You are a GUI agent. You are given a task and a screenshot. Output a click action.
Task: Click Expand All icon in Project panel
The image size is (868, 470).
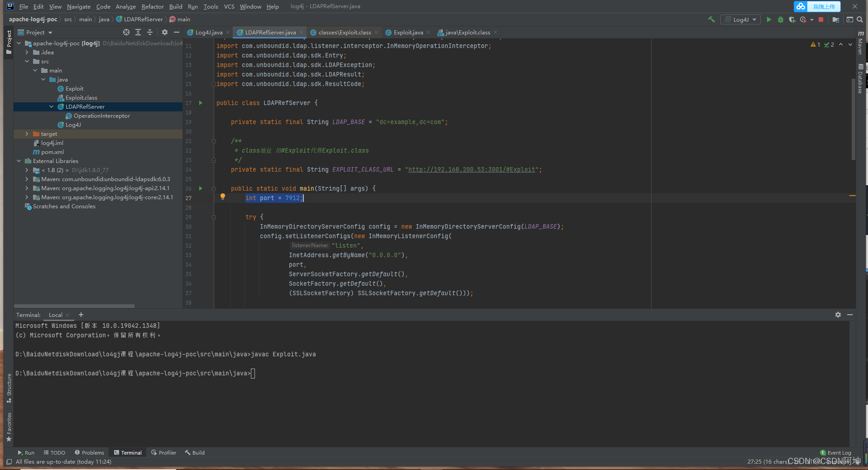(x=138, y=32)
